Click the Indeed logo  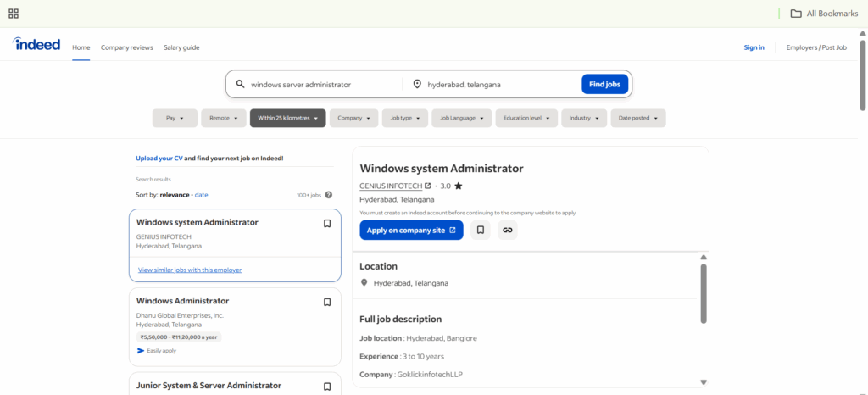[x=36, y=45]
